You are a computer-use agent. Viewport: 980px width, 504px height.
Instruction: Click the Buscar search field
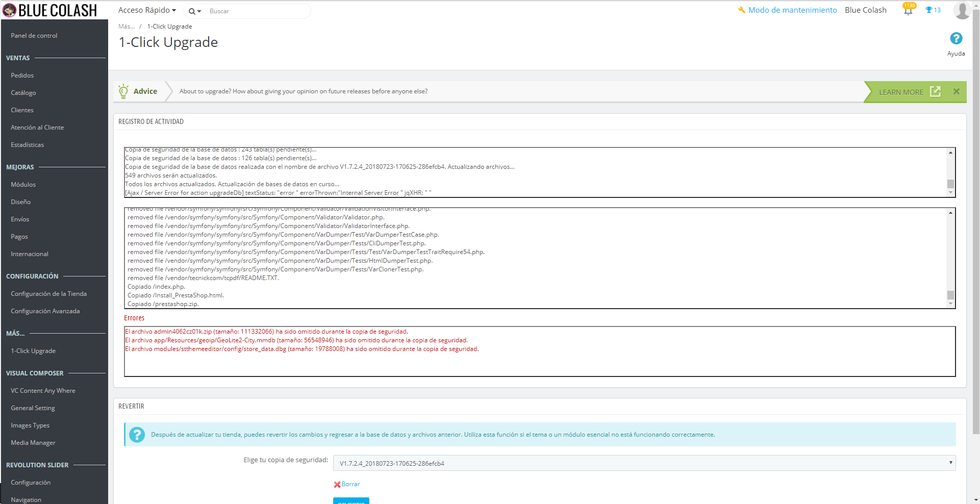pyautogui.click(x=258, y=11)
